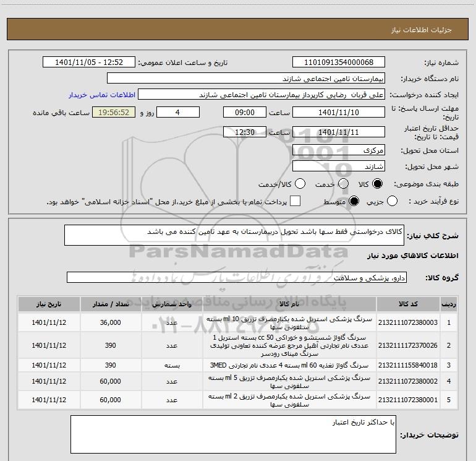The width and height of the screenshot is (476, 461).
Task: Click delivery city field شازند
Action: pos(339,166)
